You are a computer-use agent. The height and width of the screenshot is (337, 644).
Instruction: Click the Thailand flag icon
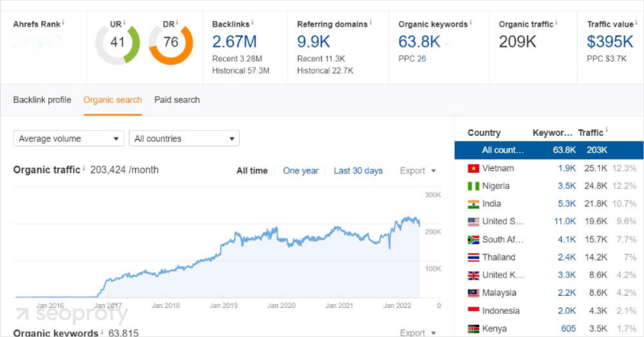click(x=473, y=257)
